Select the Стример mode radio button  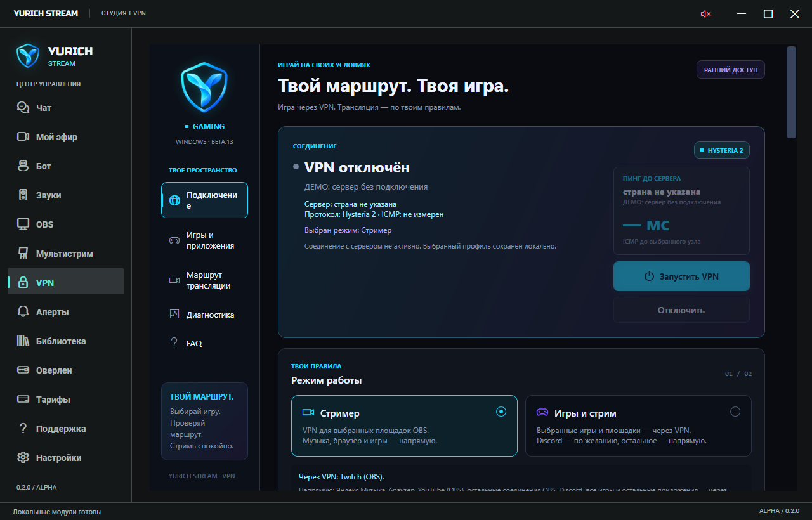pyautogui.click(x=501, y=412)
